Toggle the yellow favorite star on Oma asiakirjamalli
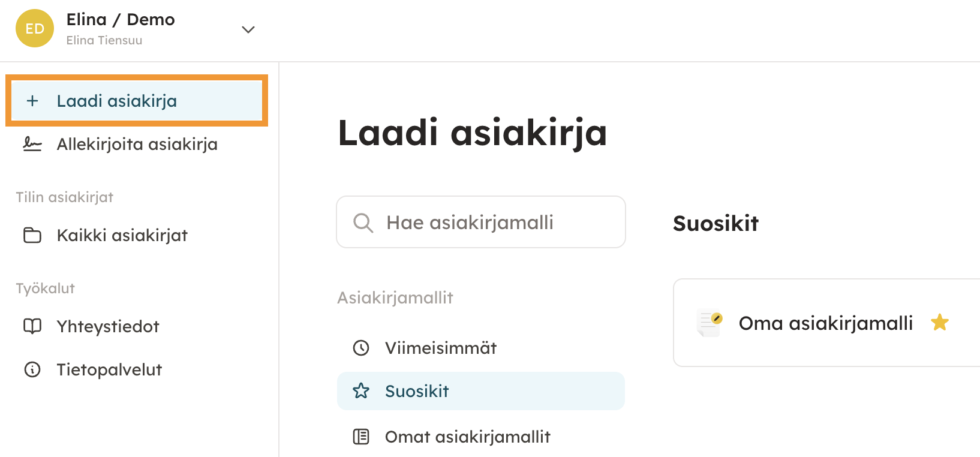 [x=939, y=323]
